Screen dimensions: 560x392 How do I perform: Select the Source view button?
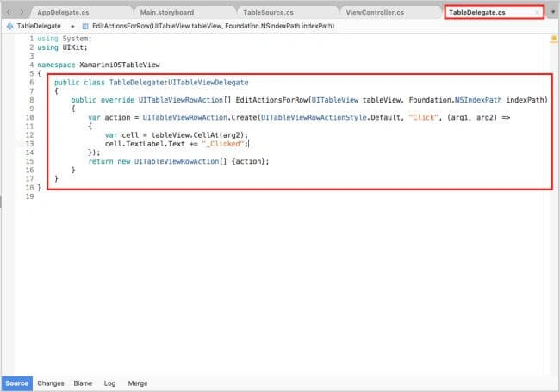[x=16, y=383]
